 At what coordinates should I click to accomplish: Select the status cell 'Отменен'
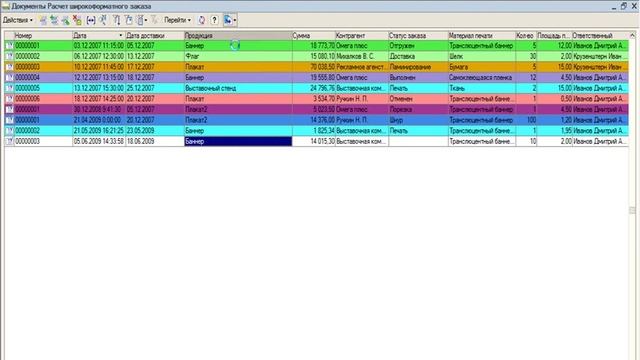pos(418,99)
